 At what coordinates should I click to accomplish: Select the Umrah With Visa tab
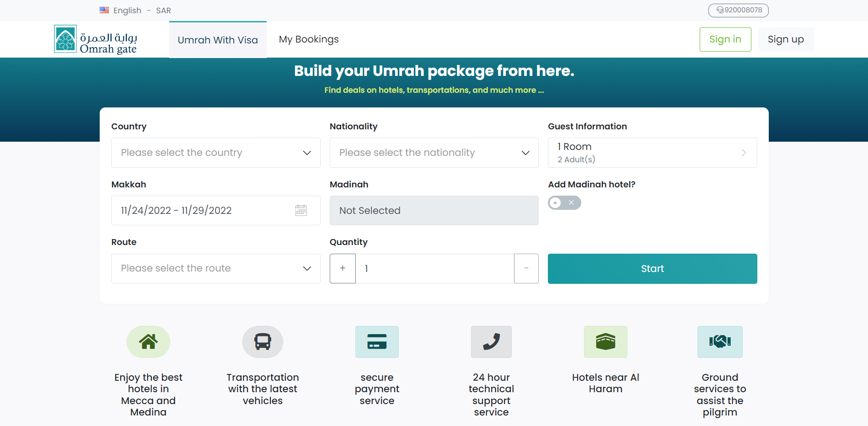(x=218, y=40)
